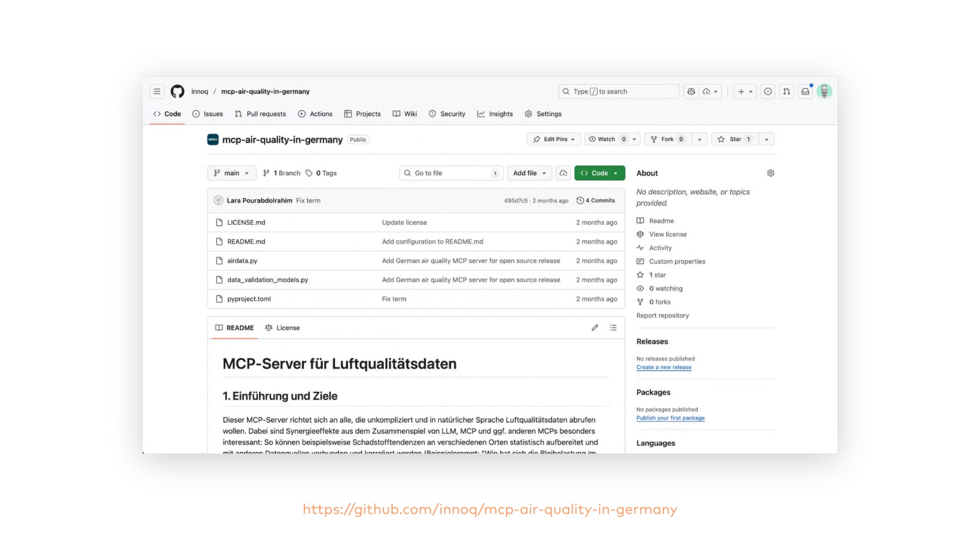The width and height of the screenshot is (980, 551).
Task: Open the issues icon in header
Action: pos(767,91)
